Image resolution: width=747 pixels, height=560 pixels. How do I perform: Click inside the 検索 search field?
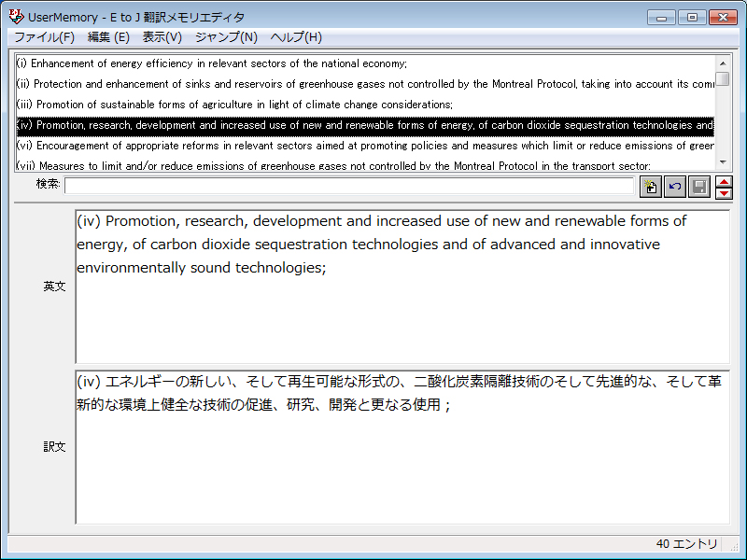(348, 186)
